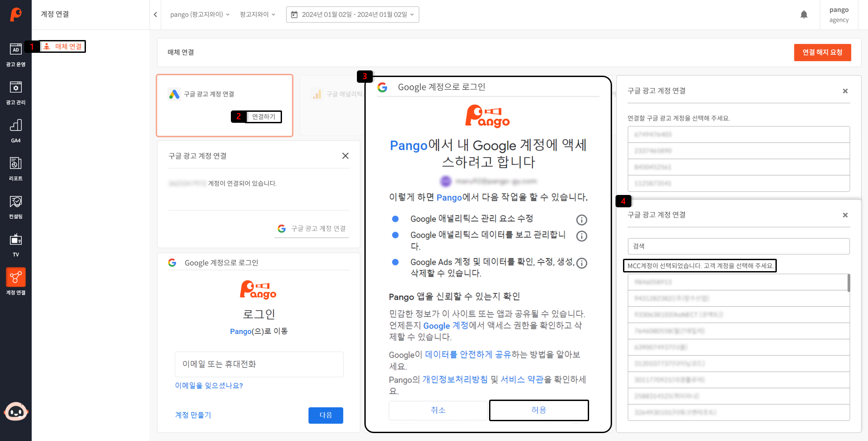Open the Google 계정 link in consent text
This screenshot has width=868, height=441.
[x=445, y=326]
